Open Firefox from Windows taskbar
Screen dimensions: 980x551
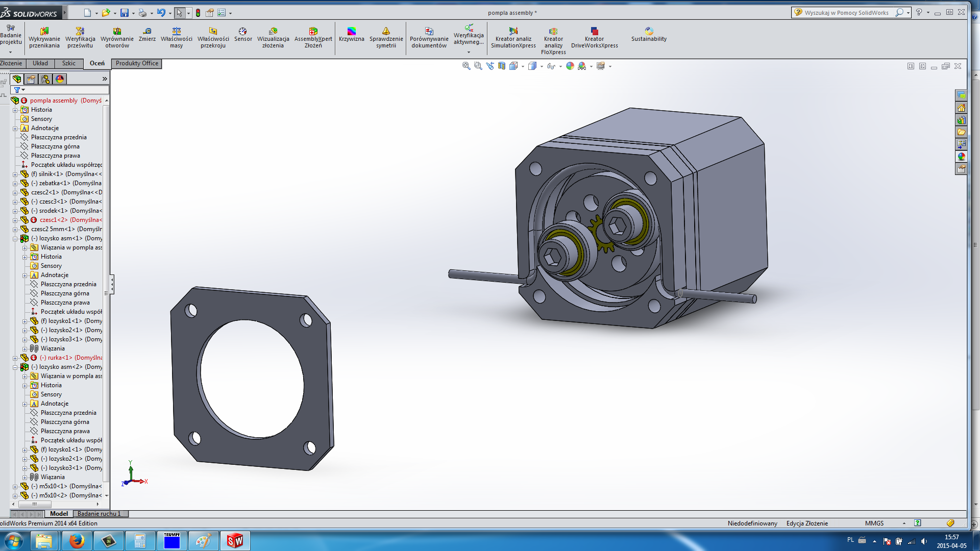(x=77, y=541)
